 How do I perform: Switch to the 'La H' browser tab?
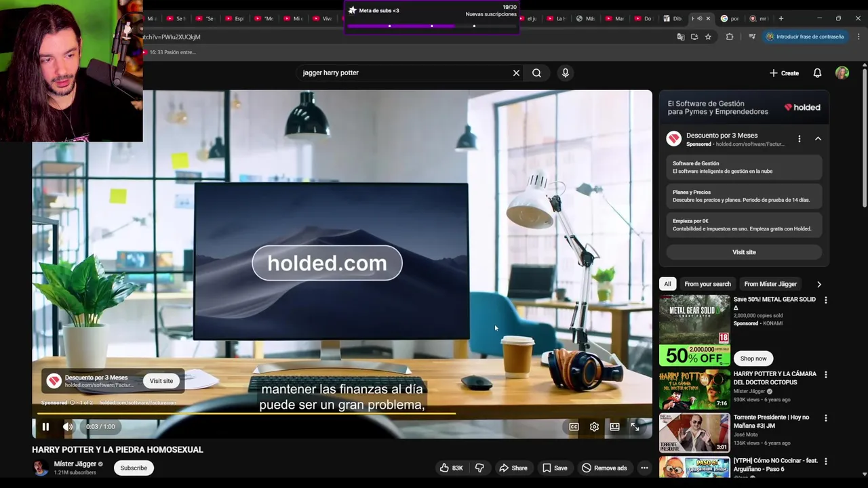(556, 18)
